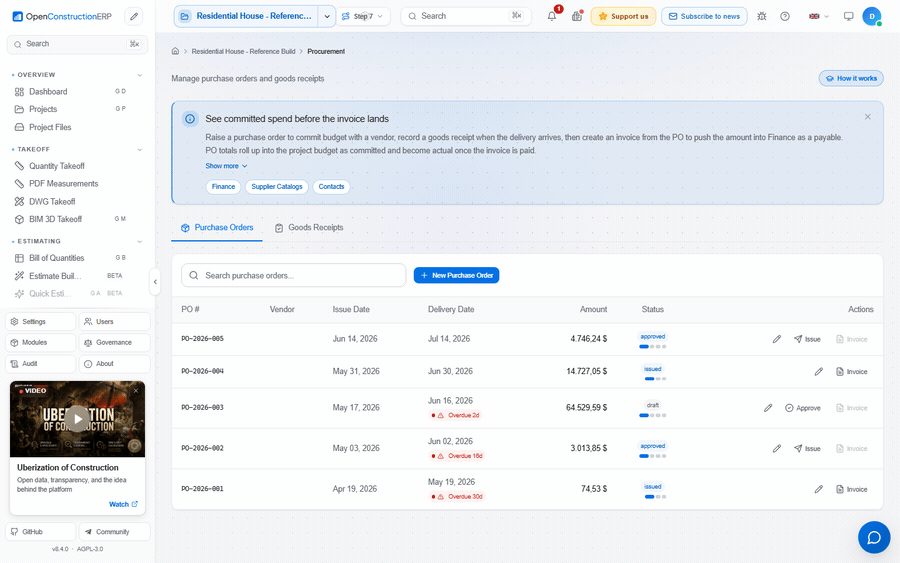Open the Community link
The width and height of the screenshot is (900, 563).
click(115, 532)
